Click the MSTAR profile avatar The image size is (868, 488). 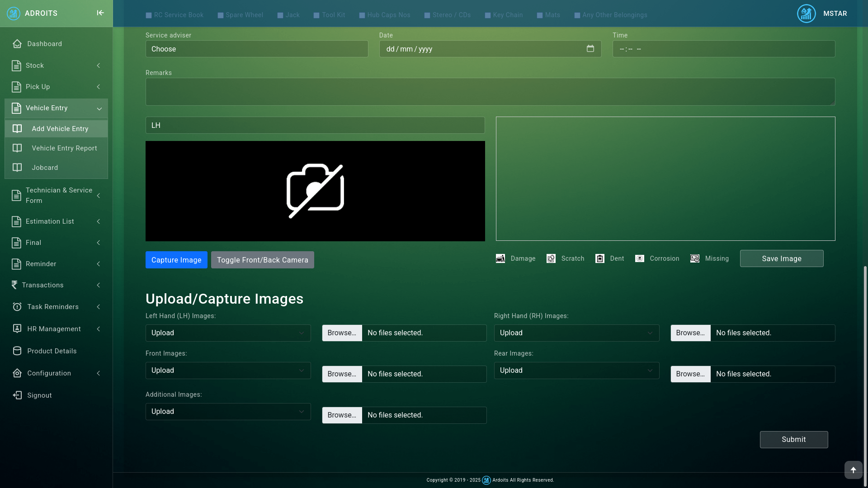[x=806, y=14]
